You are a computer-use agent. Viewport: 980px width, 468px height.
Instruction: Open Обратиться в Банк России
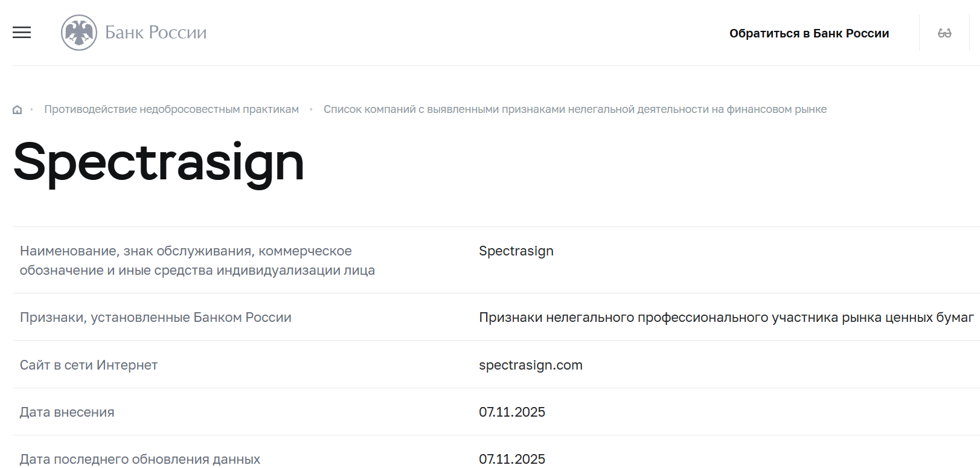809,33
